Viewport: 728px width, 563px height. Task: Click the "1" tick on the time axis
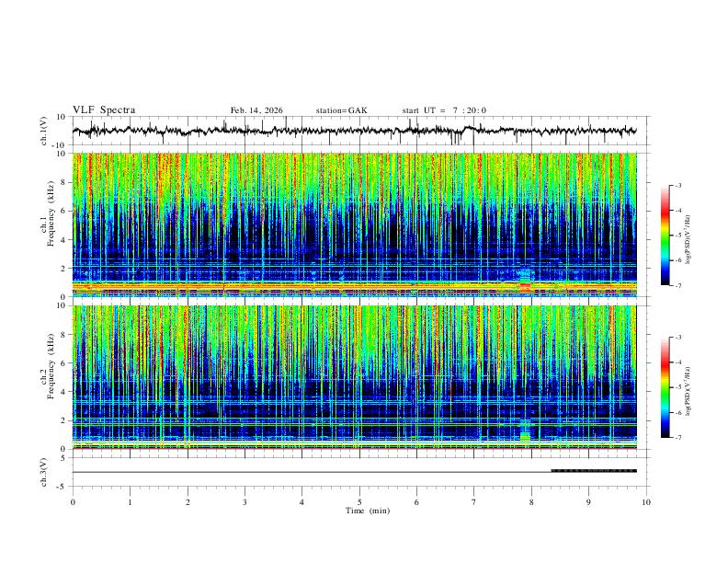(130, 502)
